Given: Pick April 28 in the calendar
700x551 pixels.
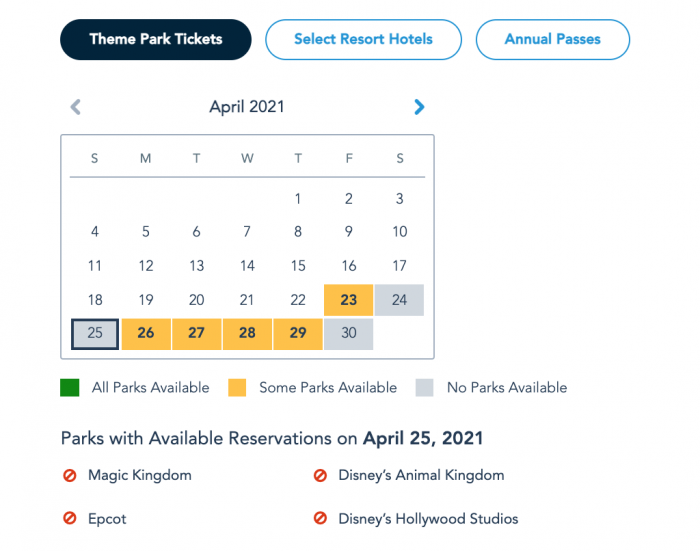Looking at the screenshot, I should click(x=247, y=333).
